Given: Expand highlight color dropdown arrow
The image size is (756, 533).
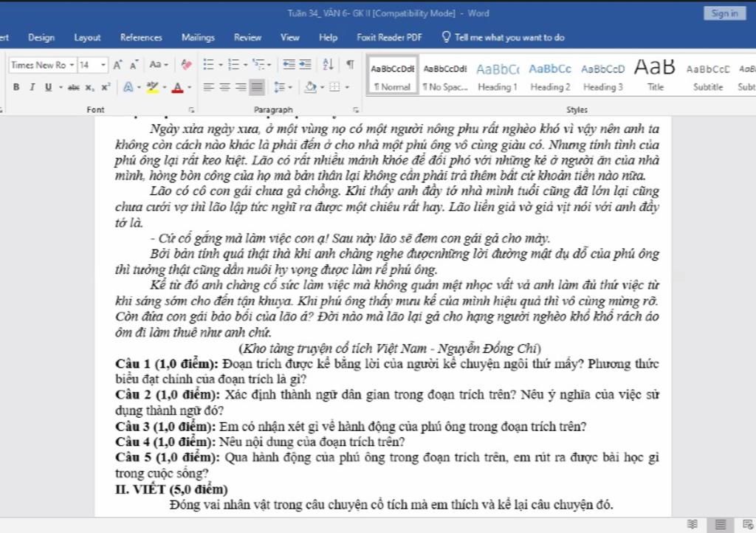Looking at the screenshot, I should (x=165, y=87).
